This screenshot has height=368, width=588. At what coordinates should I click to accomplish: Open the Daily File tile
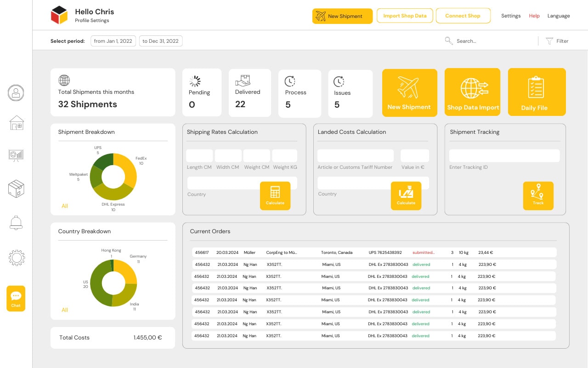point(537,92)
